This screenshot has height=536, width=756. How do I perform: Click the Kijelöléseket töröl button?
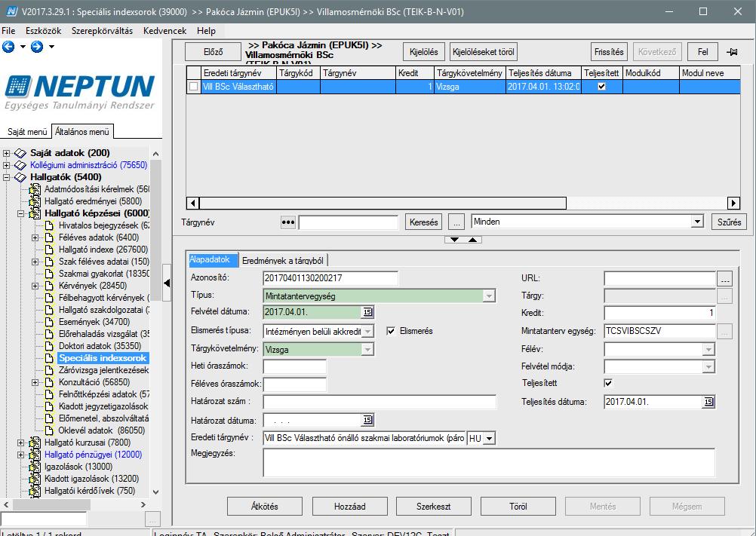point(484,52)
